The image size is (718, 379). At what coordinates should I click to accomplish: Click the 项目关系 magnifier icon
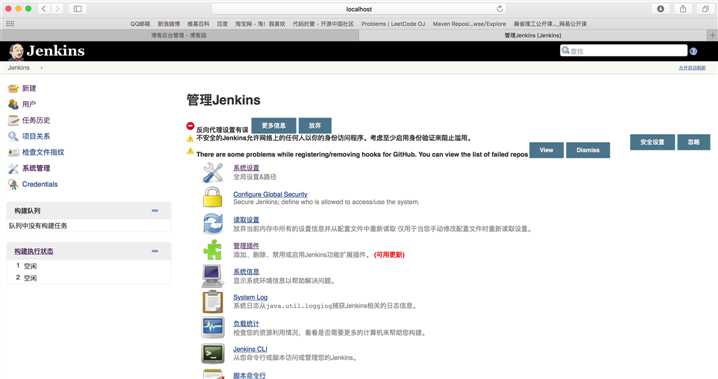(x=13, y=136)
